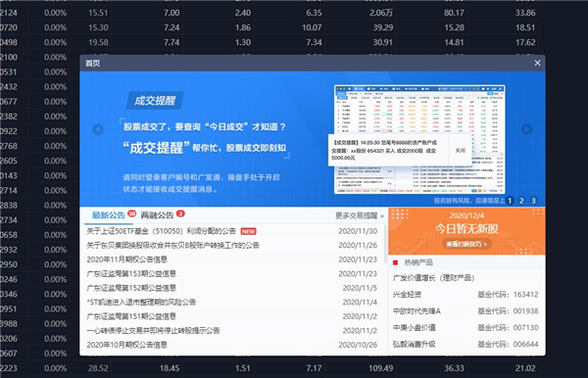
Task: Click fund code 007130
Action: [525, 327]
